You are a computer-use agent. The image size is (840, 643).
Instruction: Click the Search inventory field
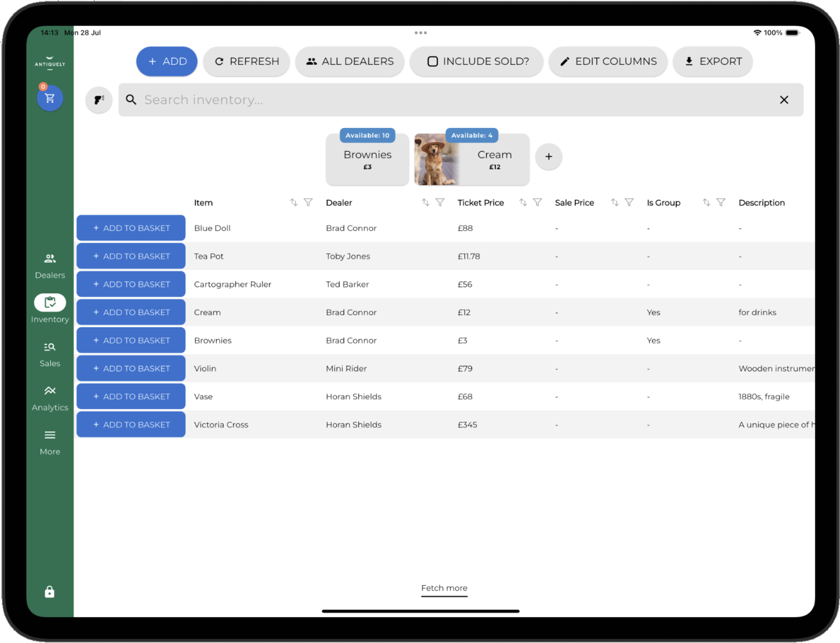[x=461, y=100]
